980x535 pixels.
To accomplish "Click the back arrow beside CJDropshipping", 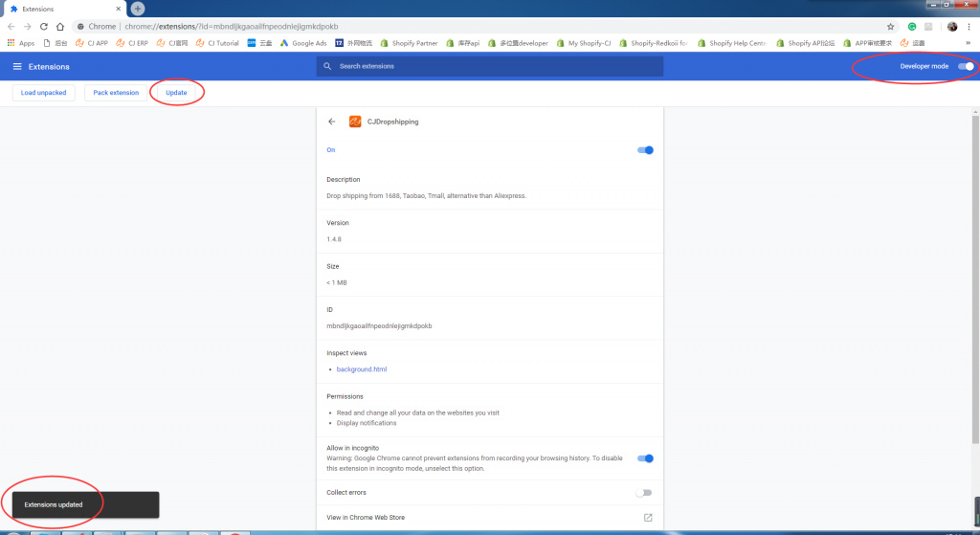I will tap(332, 122).
